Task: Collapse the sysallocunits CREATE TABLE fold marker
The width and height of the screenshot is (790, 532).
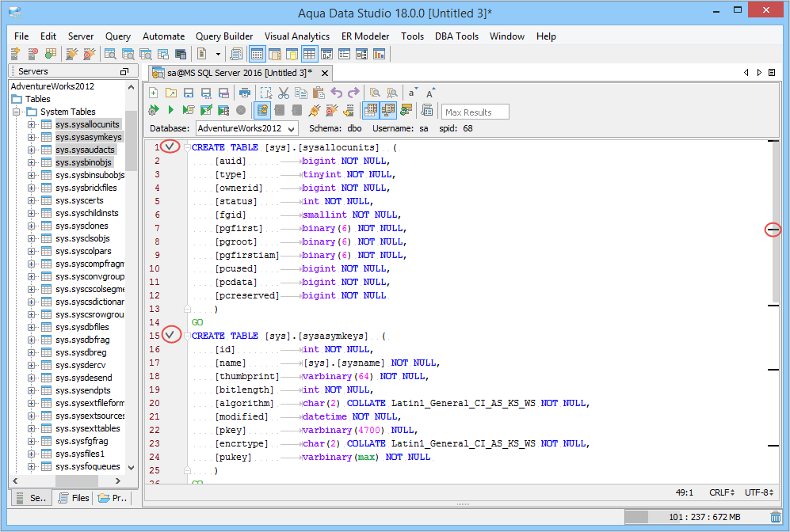Action: 186,148
